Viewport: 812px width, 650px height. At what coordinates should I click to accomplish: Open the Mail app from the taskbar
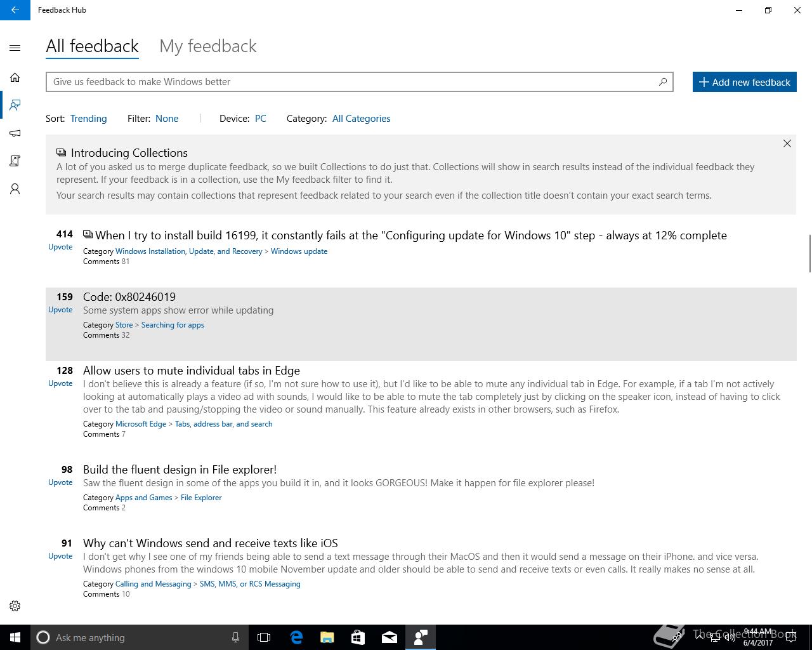click(390, 637)
